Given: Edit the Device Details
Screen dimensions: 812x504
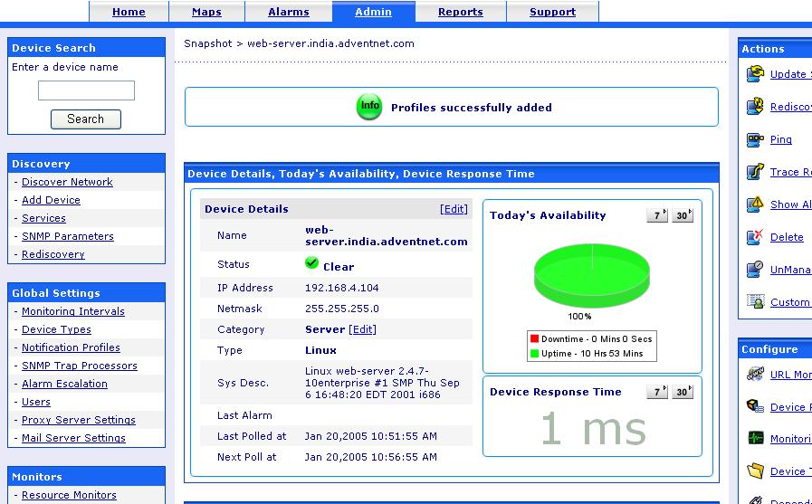Looking at the screenshot, I should [454, 209].
